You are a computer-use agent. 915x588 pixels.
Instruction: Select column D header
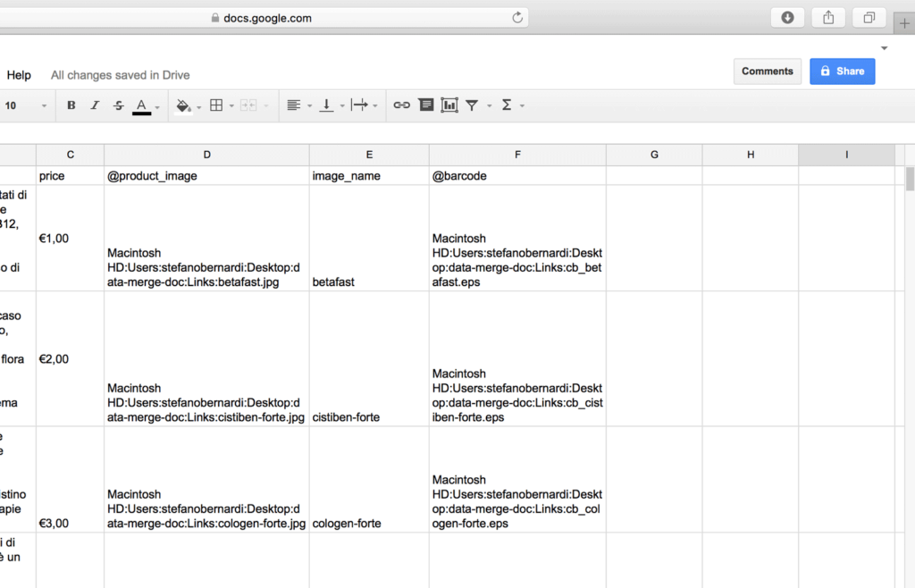pyautogui.click(x=206, y=155)
